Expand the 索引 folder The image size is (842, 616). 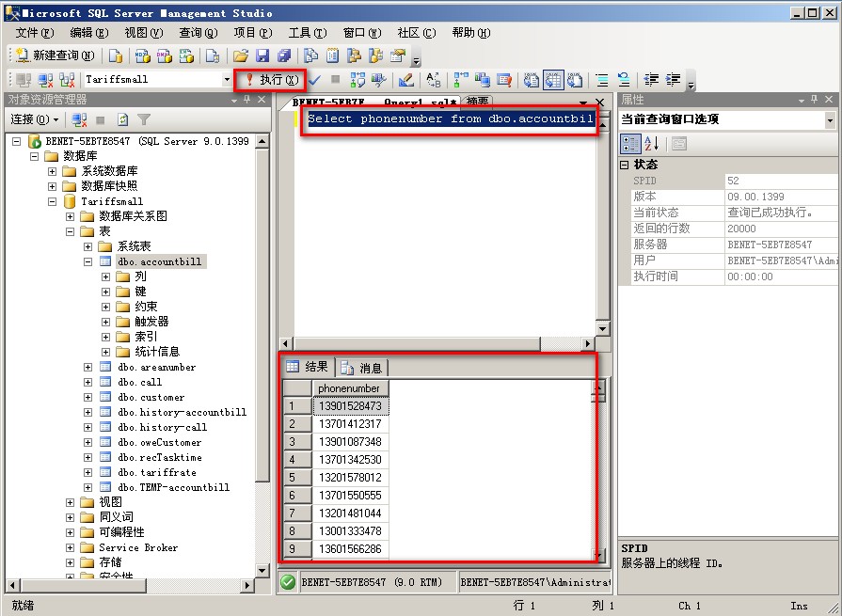[105, 337]
